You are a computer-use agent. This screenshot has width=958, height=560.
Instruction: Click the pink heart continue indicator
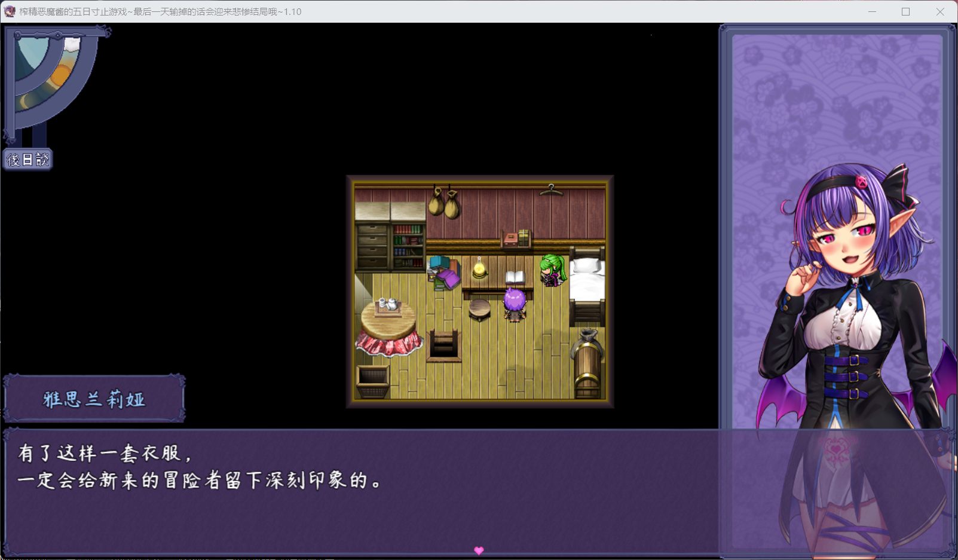[479, 550]
